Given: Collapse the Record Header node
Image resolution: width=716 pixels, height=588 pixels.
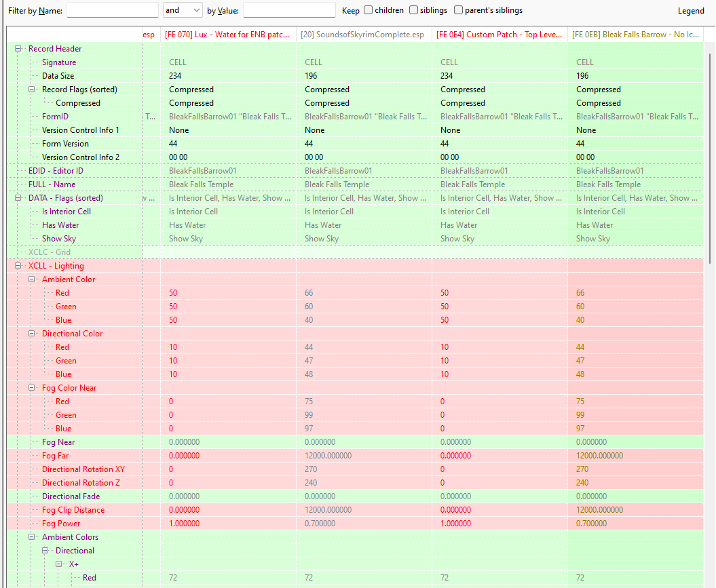Looking at the screenshot, I should [18, 48].
